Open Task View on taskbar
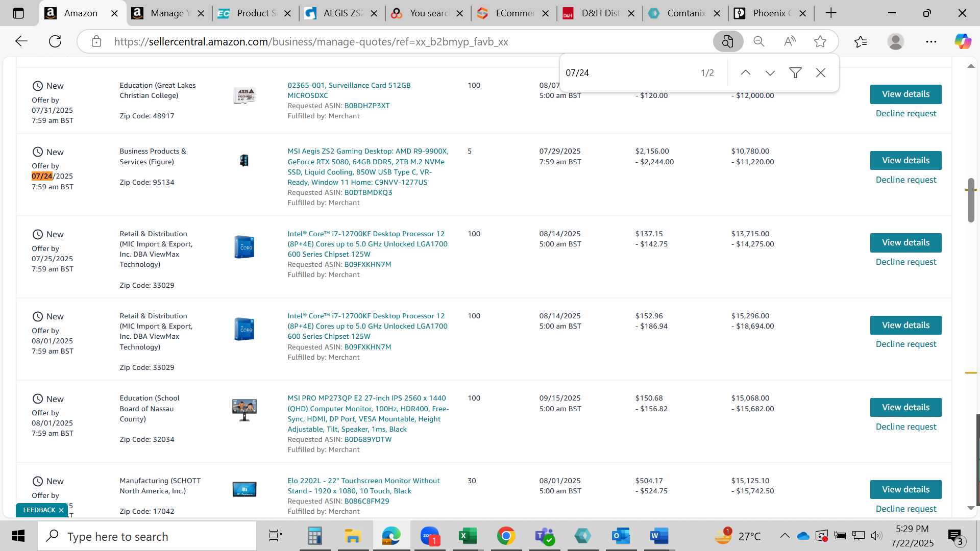Image resolution: width=980 pixels, height=551 pixels. [276, 536]
